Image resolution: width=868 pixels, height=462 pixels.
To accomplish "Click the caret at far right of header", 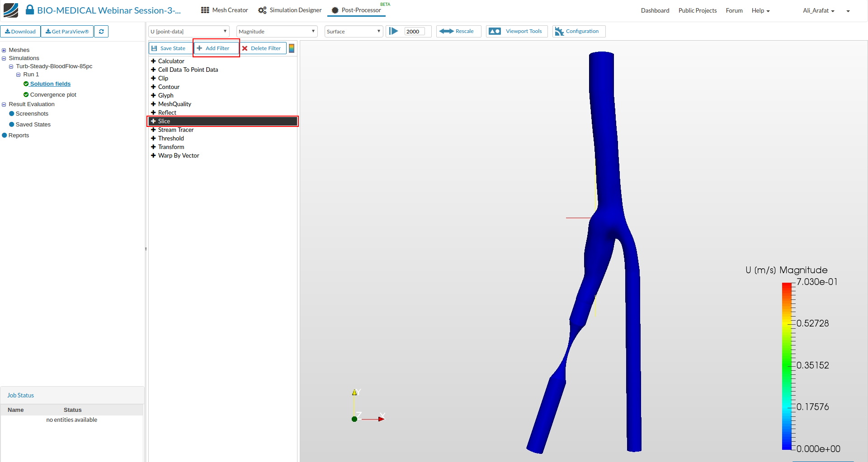I will point(848,11).
